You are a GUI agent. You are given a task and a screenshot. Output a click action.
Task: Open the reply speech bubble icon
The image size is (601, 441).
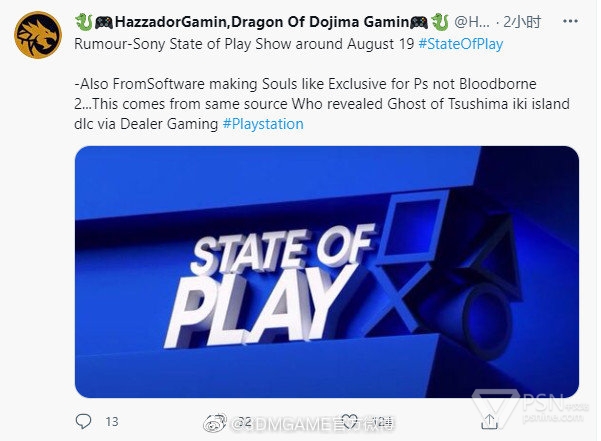83,421
